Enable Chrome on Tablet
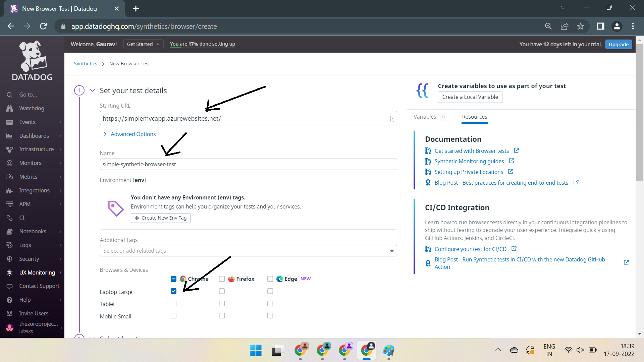The height and width of the screenshot is (362, 644). [173, 303]
